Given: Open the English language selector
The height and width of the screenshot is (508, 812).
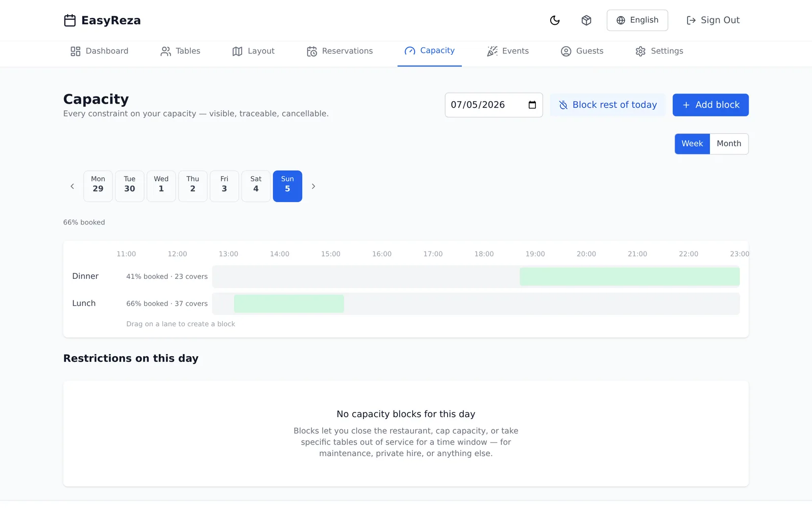Looking at the screenshot, I should (637, 20).
